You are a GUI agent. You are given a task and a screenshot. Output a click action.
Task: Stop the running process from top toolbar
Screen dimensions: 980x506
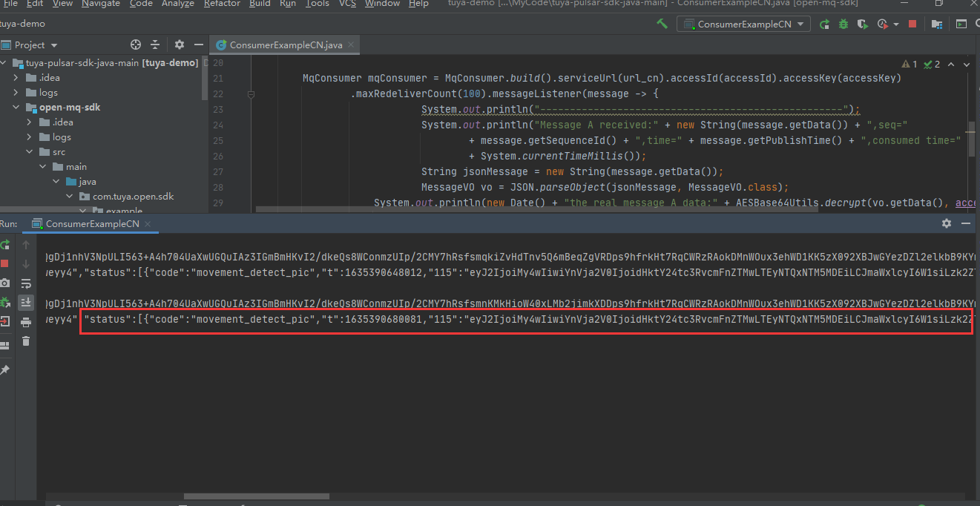[x=912, y=24]
